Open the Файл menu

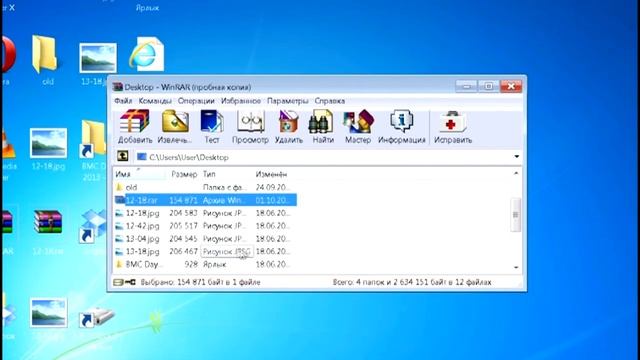[x=123, y=101]
